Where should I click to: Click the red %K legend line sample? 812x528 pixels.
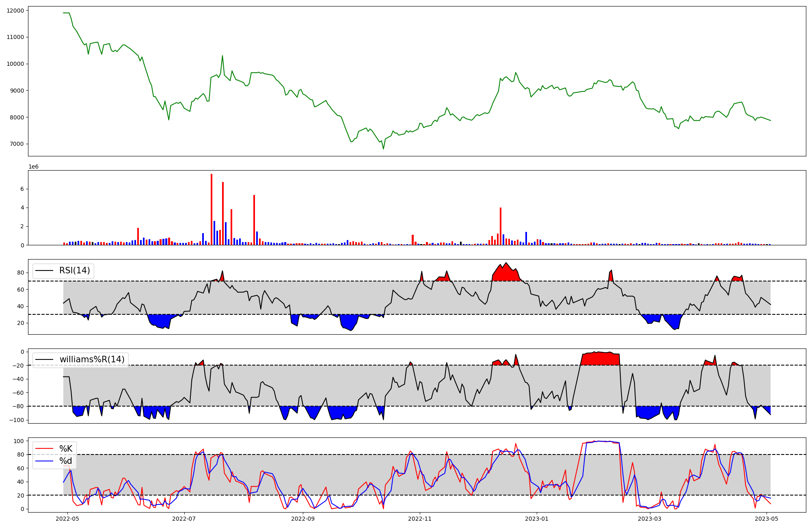pos(44,449)
